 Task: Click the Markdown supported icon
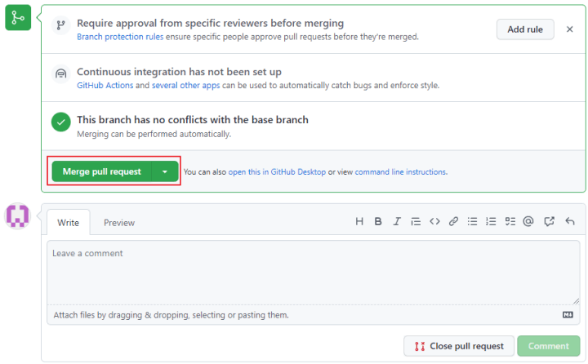coord(568,315)
